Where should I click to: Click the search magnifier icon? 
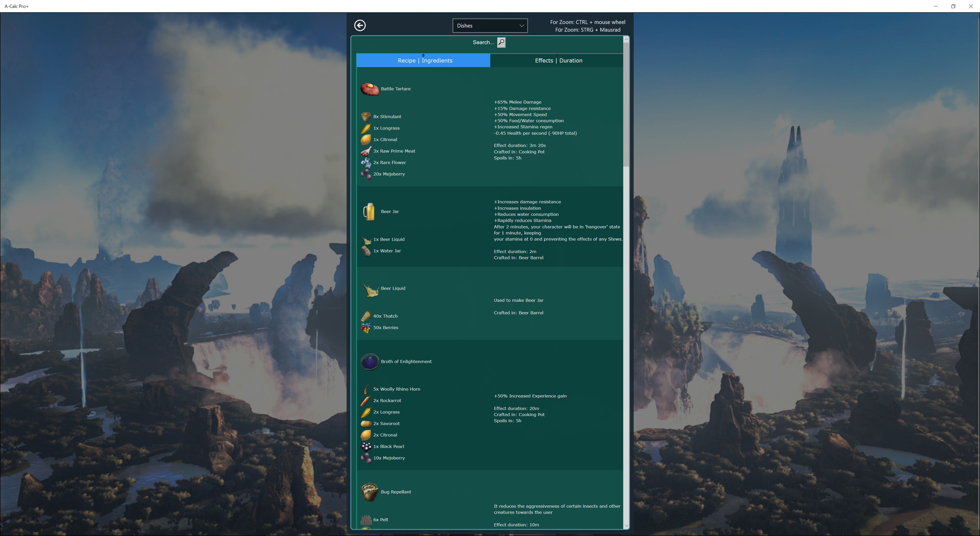pos(501,42)
